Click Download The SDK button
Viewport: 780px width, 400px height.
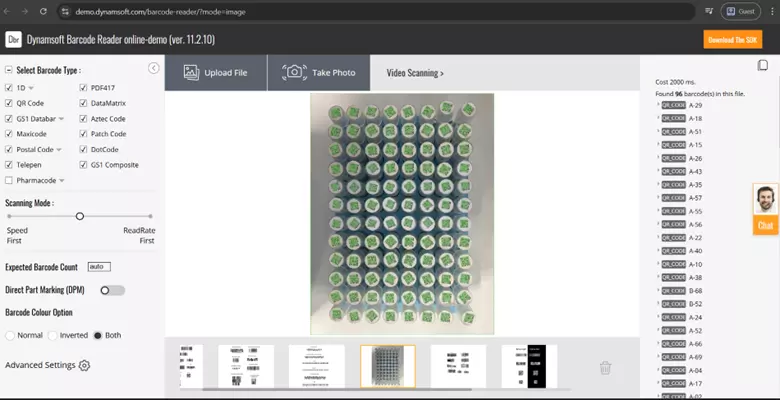pyautogui.click(x=733, y=40)
